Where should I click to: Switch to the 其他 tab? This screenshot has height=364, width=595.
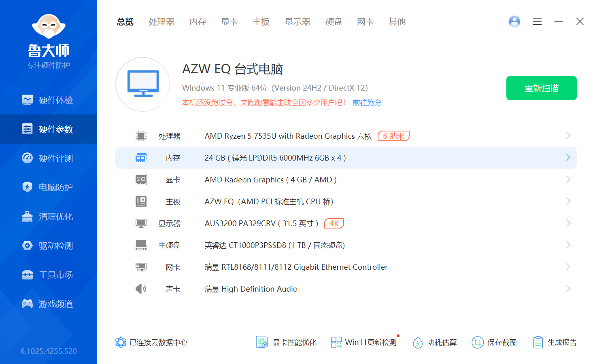click(397, 22)
